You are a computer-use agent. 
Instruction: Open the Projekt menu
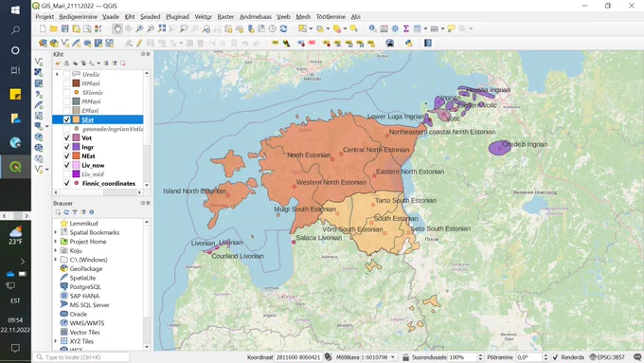(x=45, y=17)
